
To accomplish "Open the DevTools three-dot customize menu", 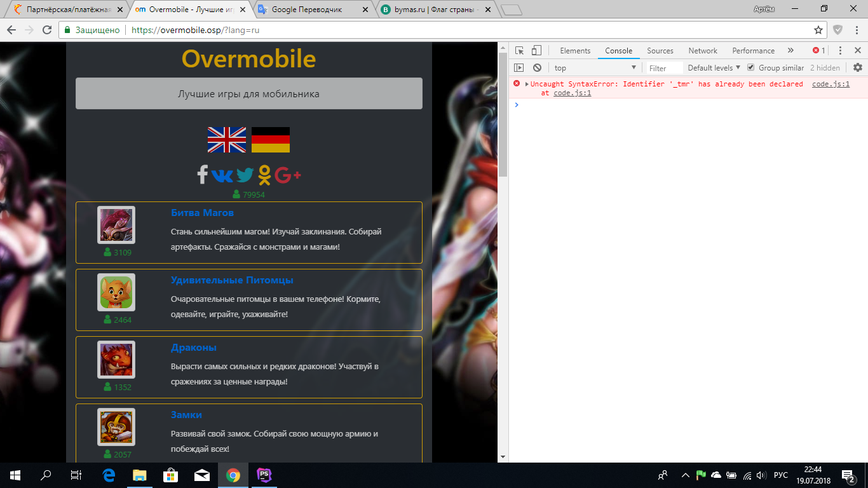I will tap(840, 51).
